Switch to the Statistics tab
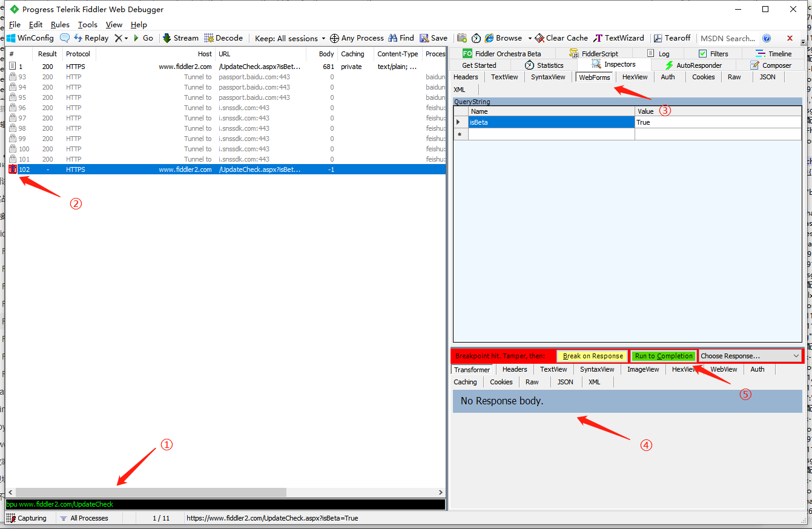The height and width of the screenshot is (529, 812). pos(544,65)
